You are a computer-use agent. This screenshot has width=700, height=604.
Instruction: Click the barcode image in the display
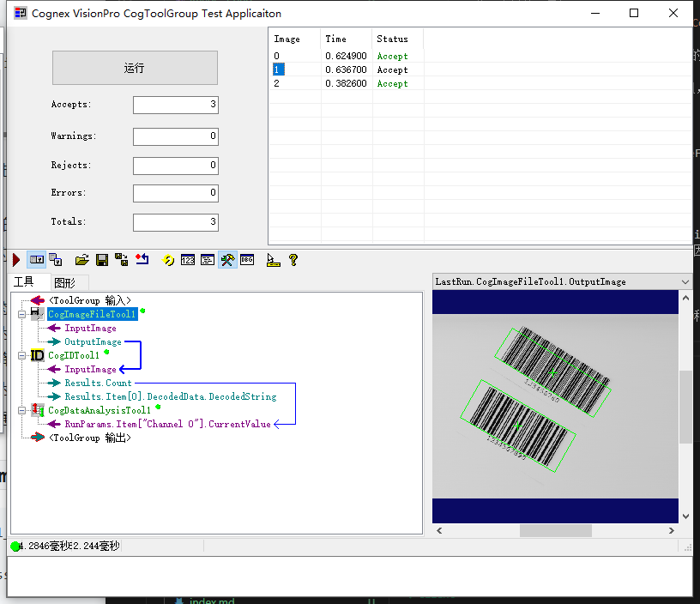tap(555, 406)
